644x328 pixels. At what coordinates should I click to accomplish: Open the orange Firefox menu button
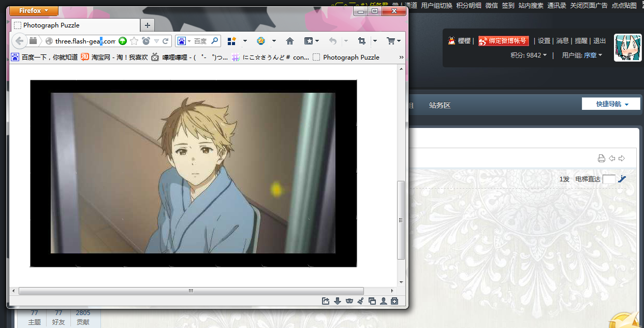(x=34, y=11)
